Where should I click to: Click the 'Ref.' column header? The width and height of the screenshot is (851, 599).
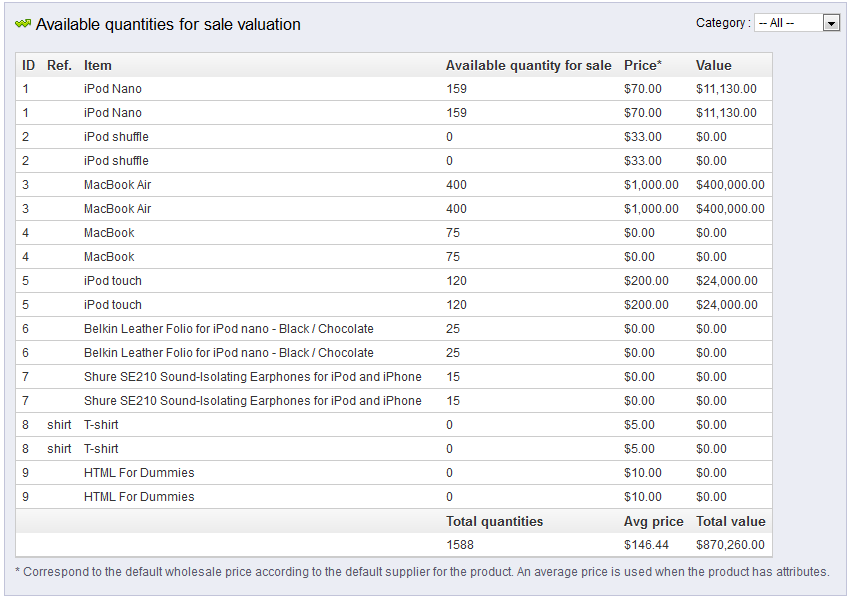coord(59,66)
